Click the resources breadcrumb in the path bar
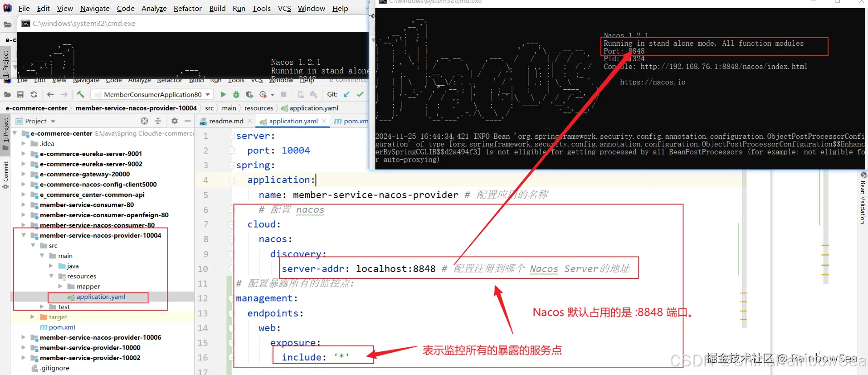The image size is (868, 375). click(x=258, y=108)
